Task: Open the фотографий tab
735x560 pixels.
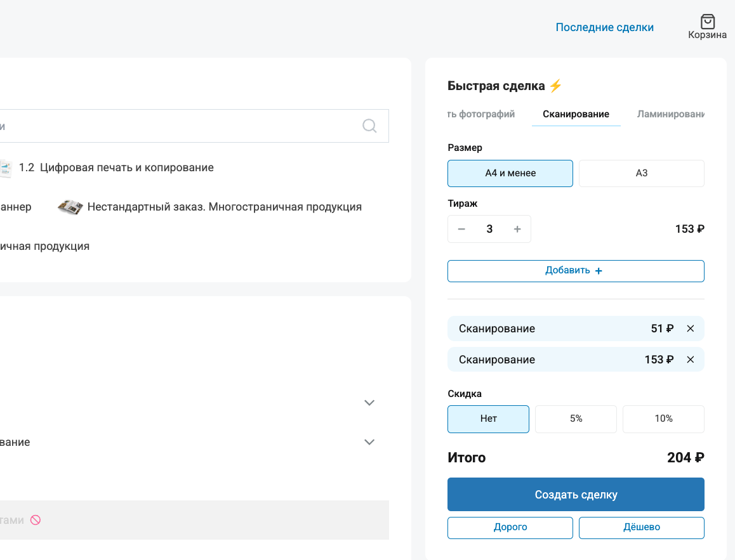Action: coord(480,114)
